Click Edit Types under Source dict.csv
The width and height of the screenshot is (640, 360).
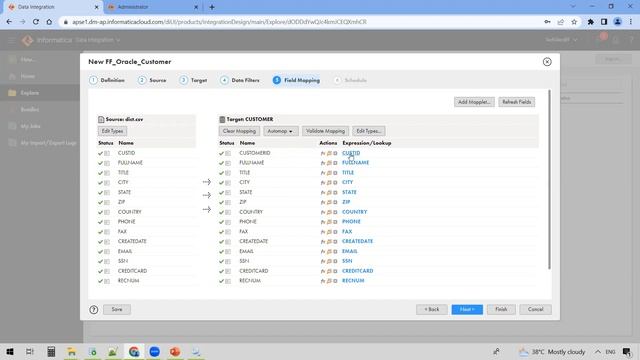[112, 131]
